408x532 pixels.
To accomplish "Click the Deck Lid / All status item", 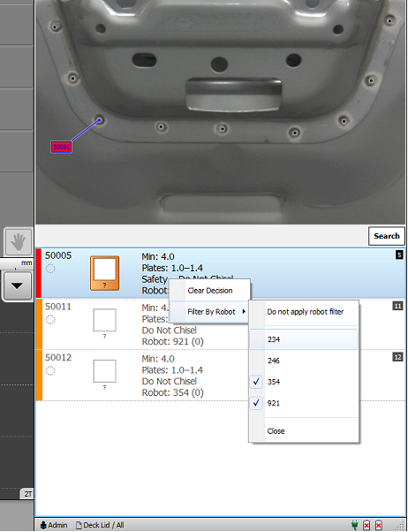I will tap(100, 525).
